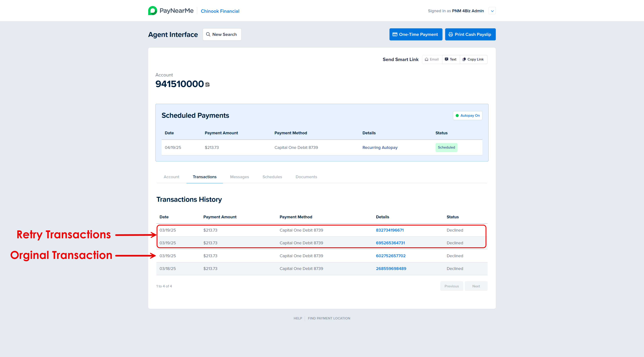
Task: Copy account number with clipboard icon
Action: [x=208, y=85]
